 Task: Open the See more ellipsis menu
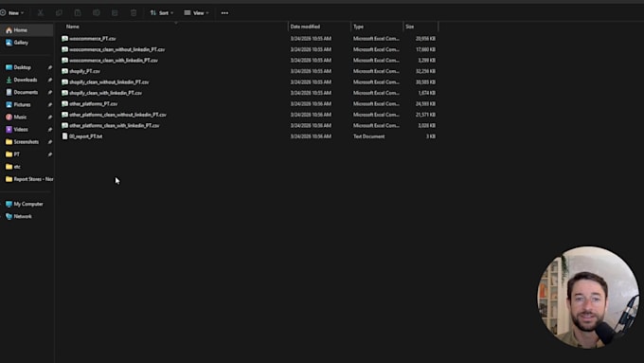coord(224,13)
